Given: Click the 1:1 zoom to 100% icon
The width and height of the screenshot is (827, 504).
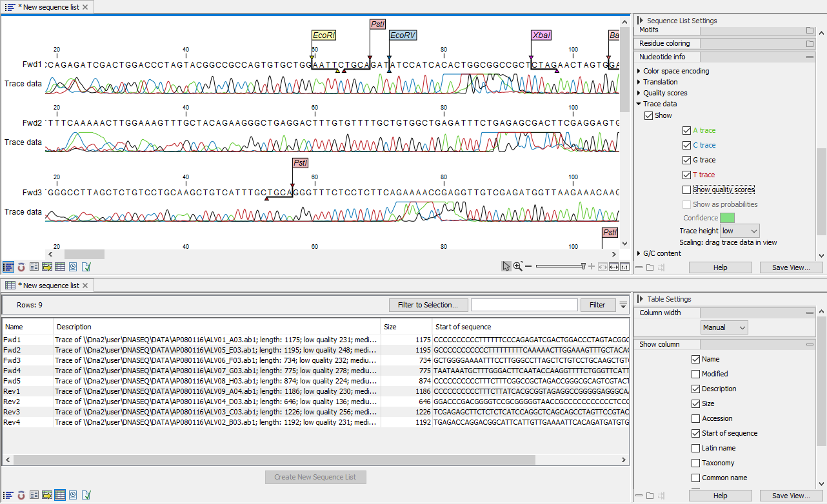Looking at the screenshot, I should 624,267.
